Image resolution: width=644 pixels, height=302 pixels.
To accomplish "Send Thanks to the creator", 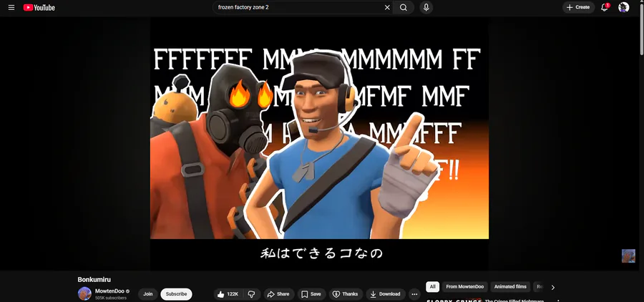I will pyautogui.click(x=346, y=294).
